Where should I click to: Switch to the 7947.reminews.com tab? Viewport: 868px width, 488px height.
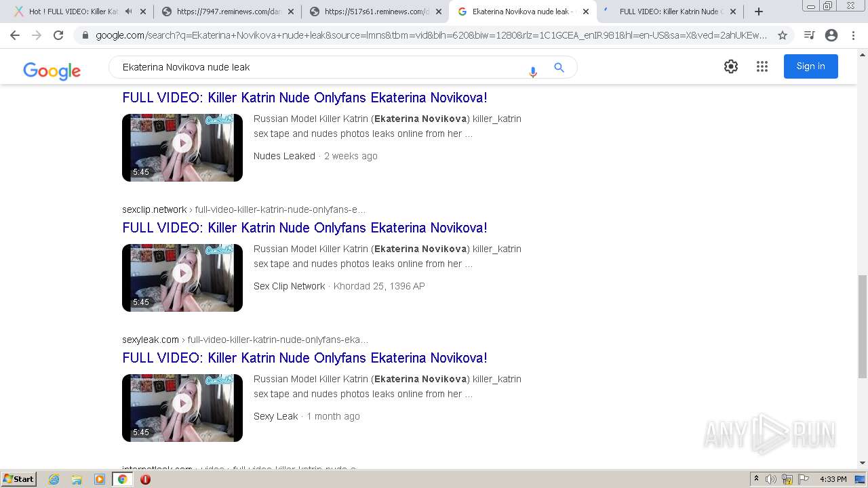229,12
